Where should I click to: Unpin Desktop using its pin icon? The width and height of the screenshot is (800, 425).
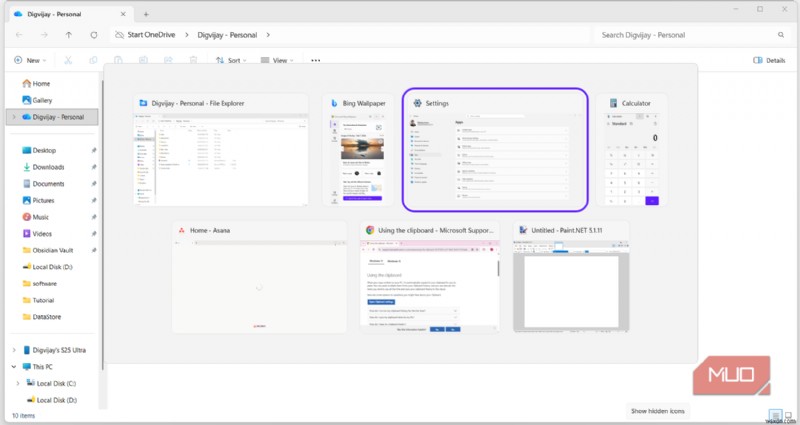pyautogui.click(x=94, y=151)
